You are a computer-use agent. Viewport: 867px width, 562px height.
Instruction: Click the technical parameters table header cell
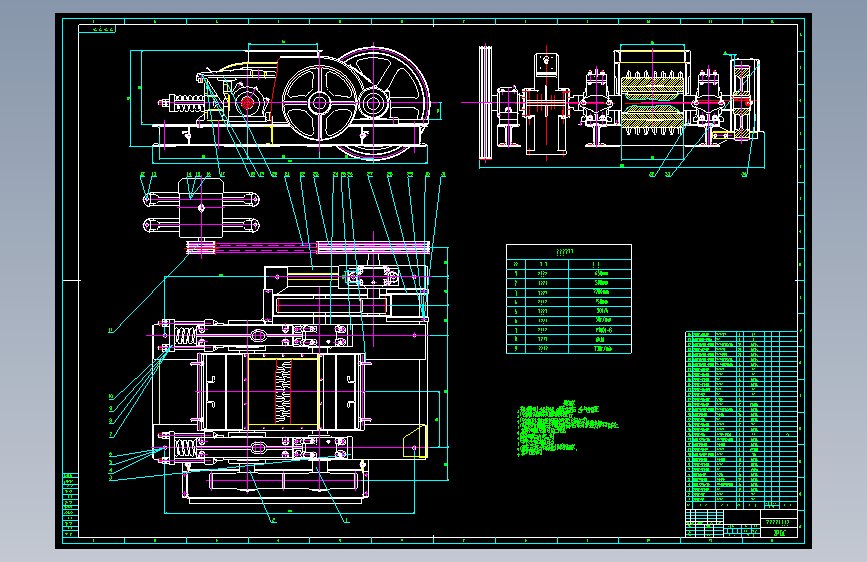[568, 252]
